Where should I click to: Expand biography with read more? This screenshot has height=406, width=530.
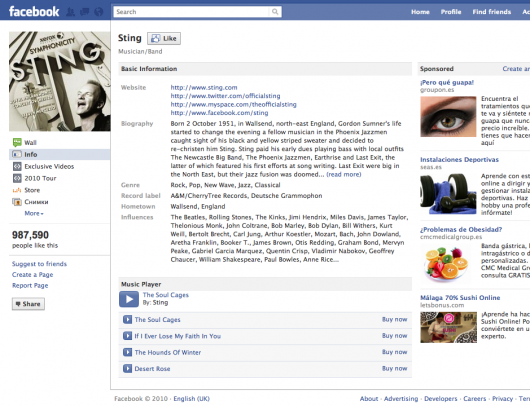pyautogui.click(x=344, y=174)
